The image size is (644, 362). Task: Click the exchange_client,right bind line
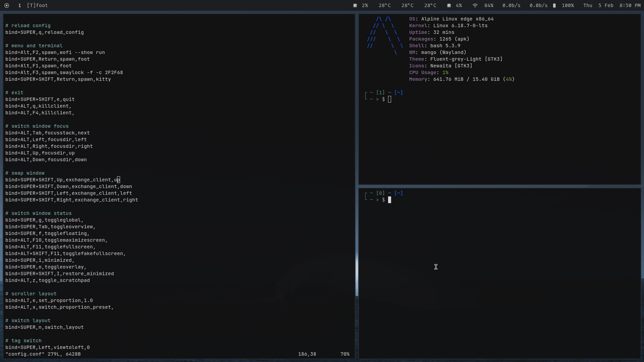[72, 200]
